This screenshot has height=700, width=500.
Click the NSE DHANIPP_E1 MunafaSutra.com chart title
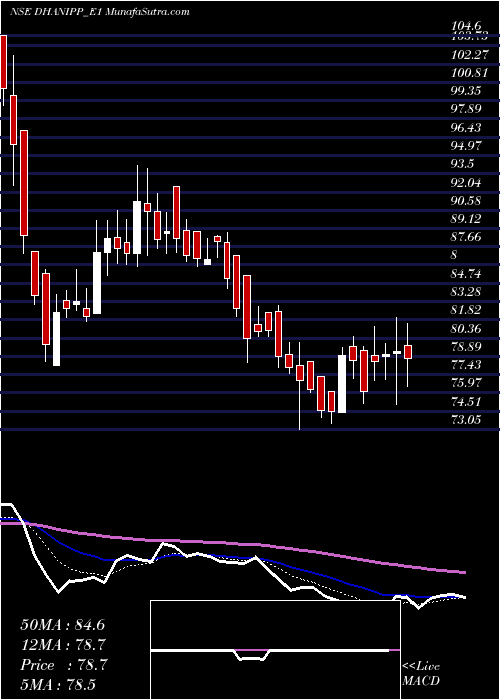click(x=99, y=12)
